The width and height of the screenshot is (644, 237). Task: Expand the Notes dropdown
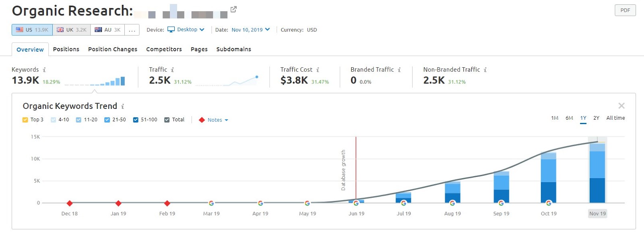click(218, 120)
